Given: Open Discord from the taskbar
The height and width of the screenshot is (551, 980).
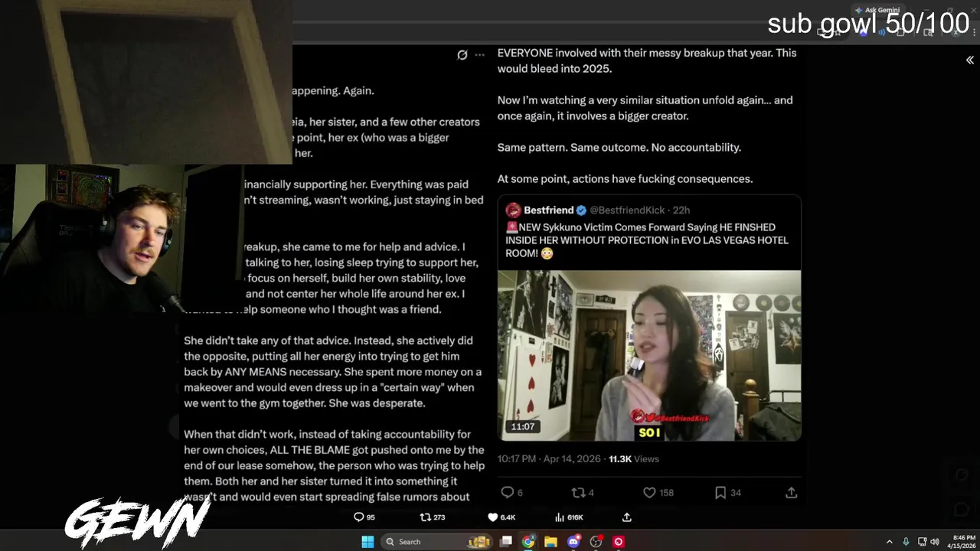Looking at the screenshot, I should [x=573, y=542].
